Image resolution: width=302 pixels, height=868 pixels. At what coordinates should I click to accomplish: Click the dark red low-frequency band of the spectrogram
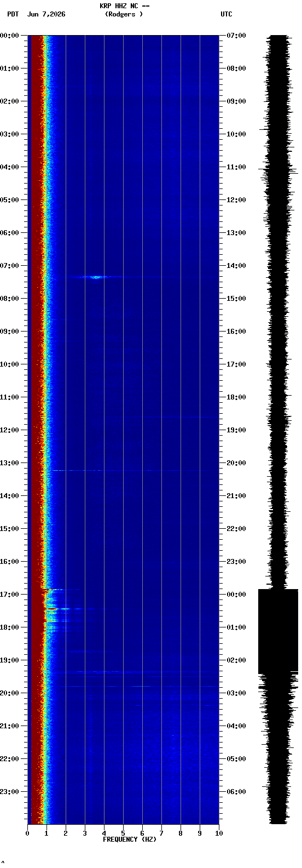[x=36, y=430]
